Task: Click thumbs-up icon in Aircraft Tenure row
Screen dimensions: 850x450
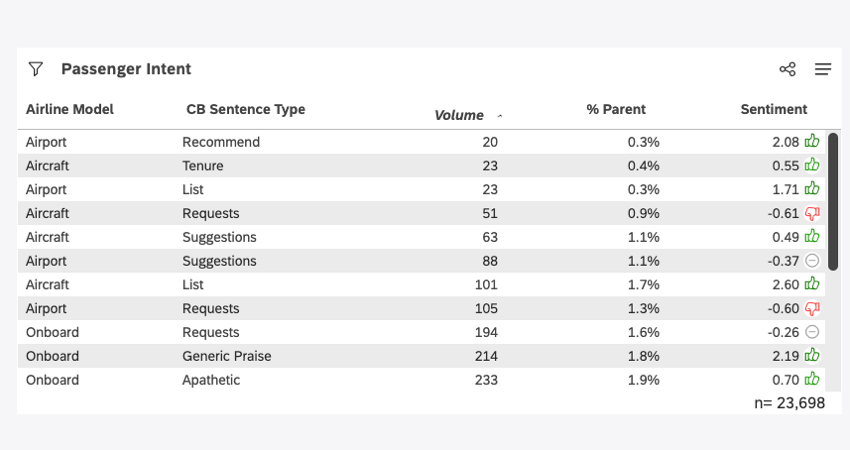Action: pos(812,166)
